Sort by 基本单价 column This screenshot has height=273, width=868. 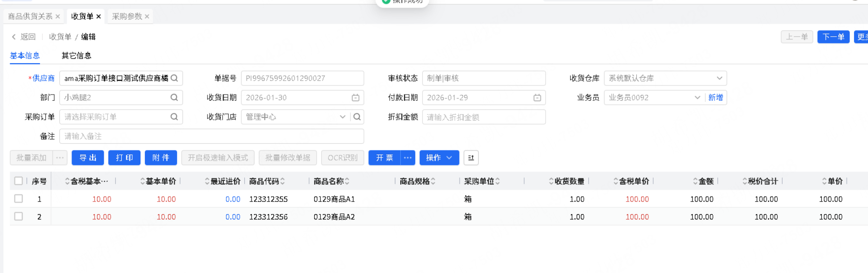pos(143,181)
